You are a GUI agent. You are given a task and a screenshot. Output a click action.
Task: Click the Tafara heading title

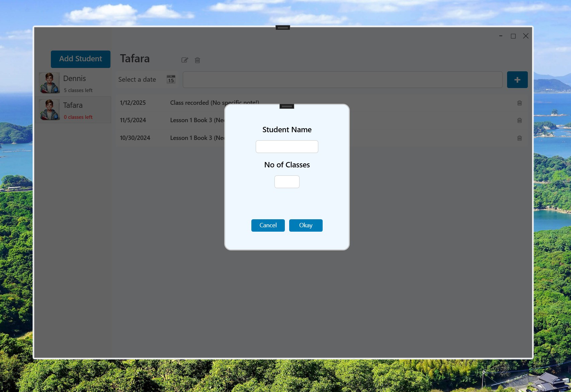pos(135,59)
